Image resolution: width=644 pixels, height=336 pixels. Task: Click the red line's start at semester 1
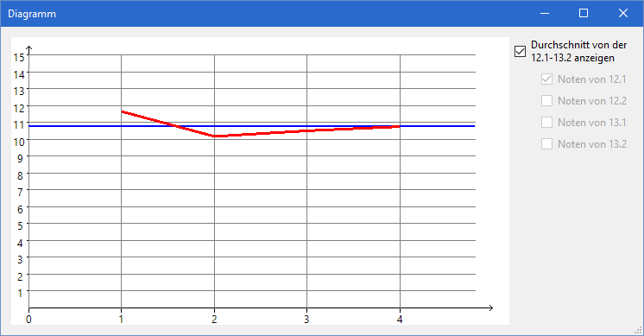pyautogui.click(x=123, y=111)
